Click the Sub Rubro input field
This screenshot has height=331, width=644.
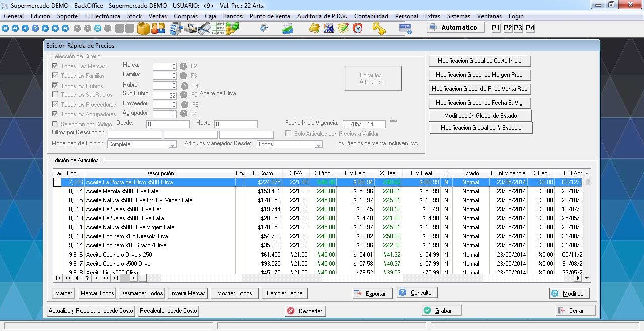pyautogui.click(x=165, y=95)
